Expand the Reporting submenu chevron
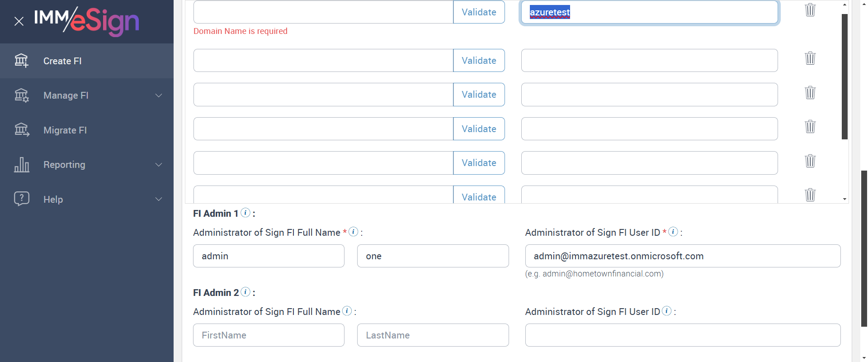868x362 pixels. (x=159, y=165)
